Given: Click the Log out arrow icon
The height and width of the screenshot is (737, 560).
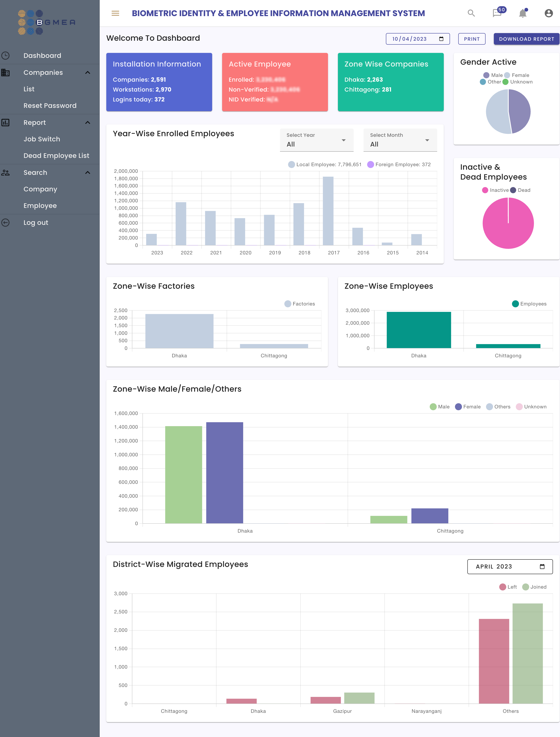Looking at the screenshot, I should point(6,223).
